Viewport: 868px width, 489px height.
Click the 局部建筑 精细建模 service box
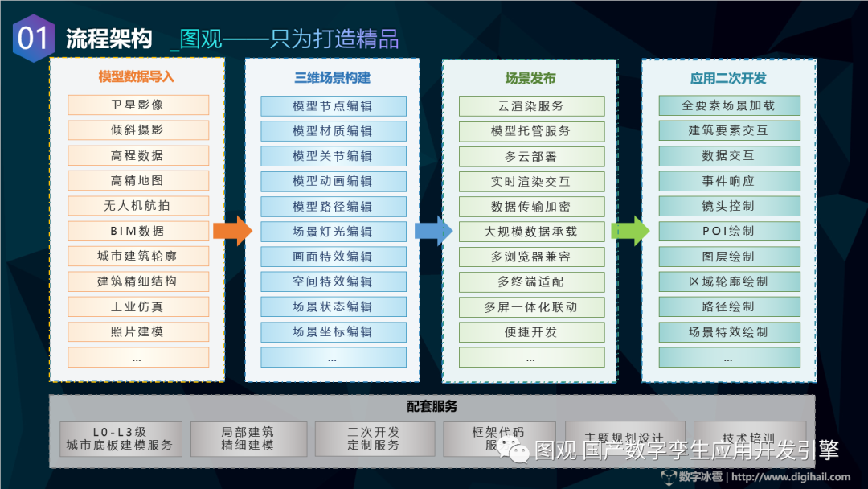pyautogui.click(x=248, y=438)
